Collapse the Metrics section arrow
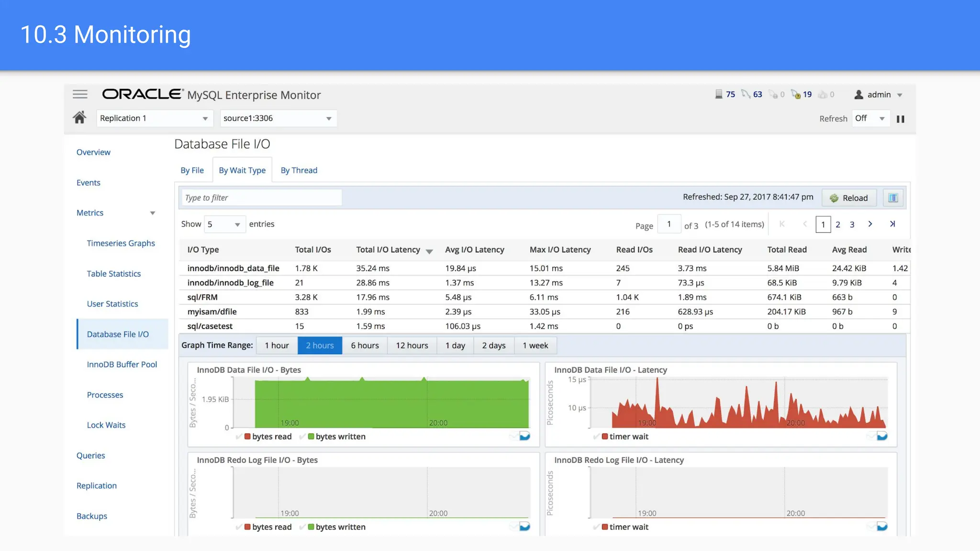Viewport: 980px width, 551px height. pyautogui.click(x=153, y=213)
